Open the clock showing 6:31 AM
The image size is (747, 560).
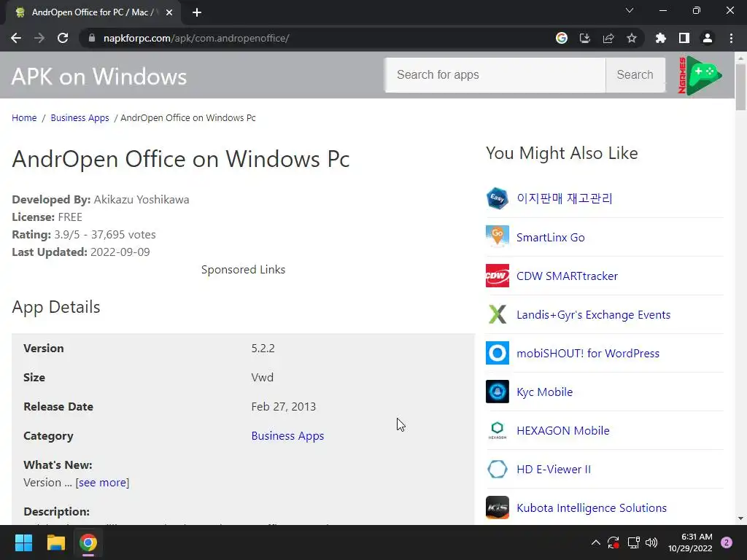(690, 542)
